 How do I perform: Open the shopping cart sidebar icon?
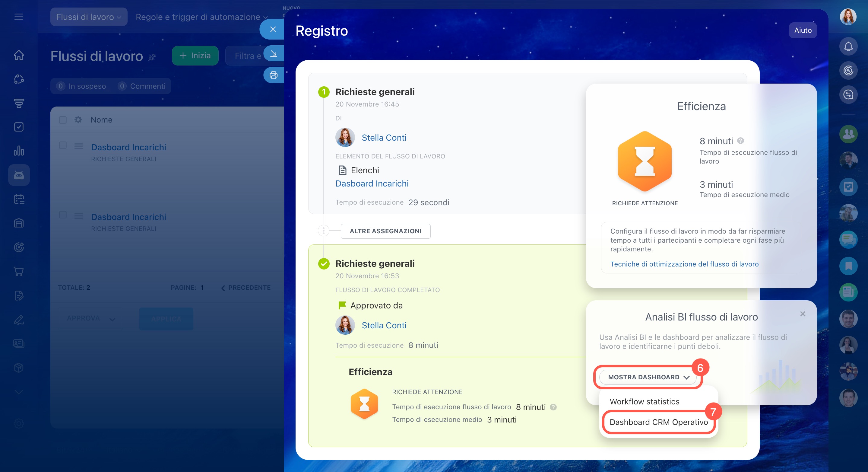coord(19,271)
